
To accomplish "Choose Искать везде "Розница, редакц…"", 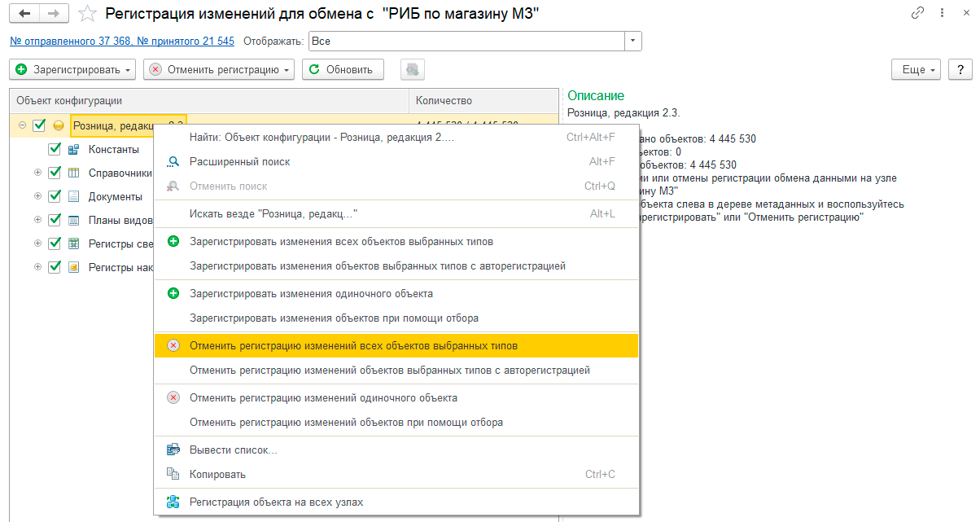I will coord(396,213).
